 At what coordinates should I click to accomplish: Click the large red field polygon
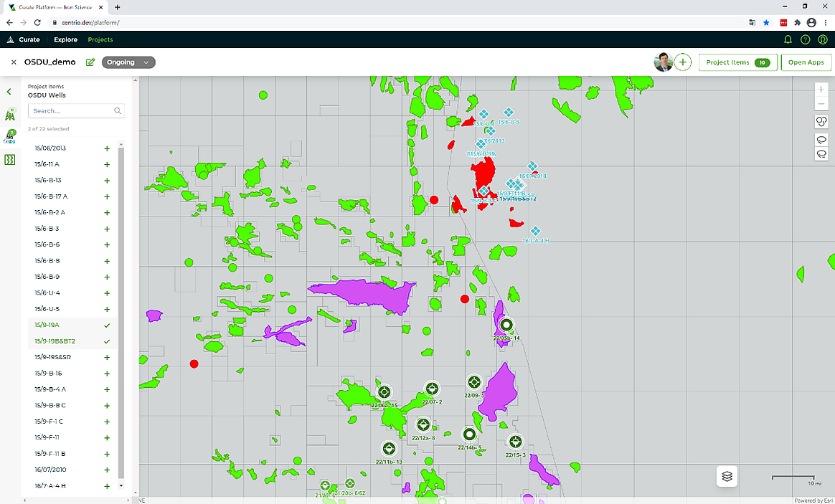484,174
